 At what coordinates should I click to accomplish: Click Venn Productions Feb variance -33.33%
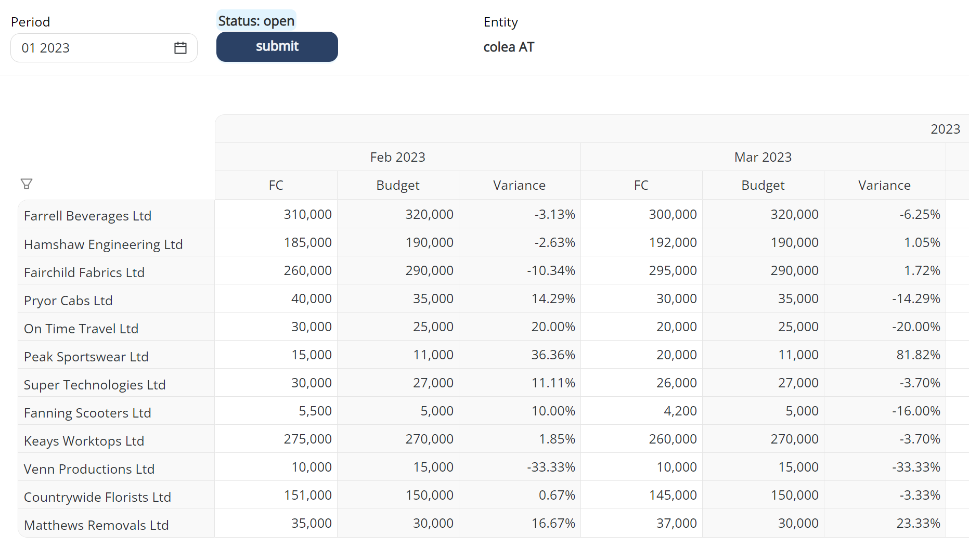520,467
